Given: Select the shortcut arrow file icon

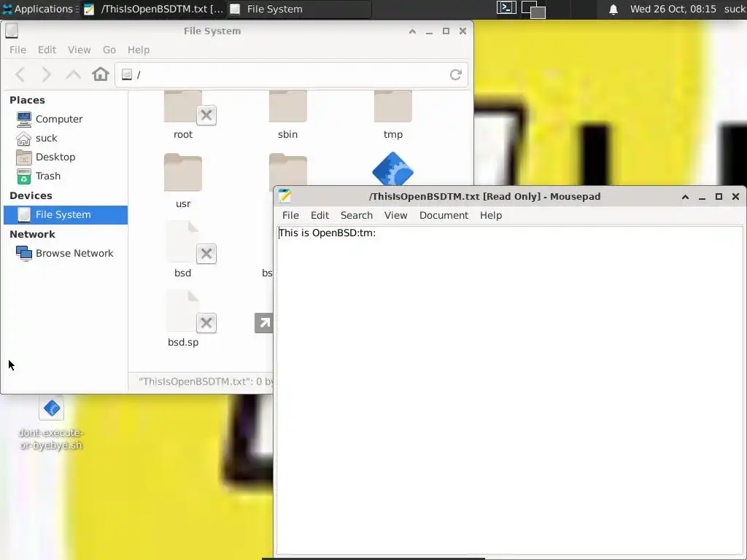Looking at the screenshot, I should coord(264,323).
